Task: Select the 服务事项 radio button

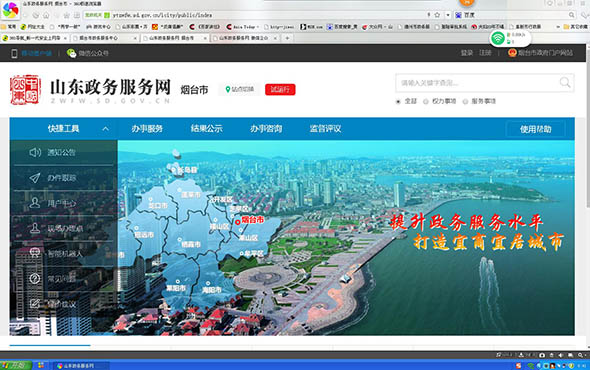Action: click(x=465, y=101)
